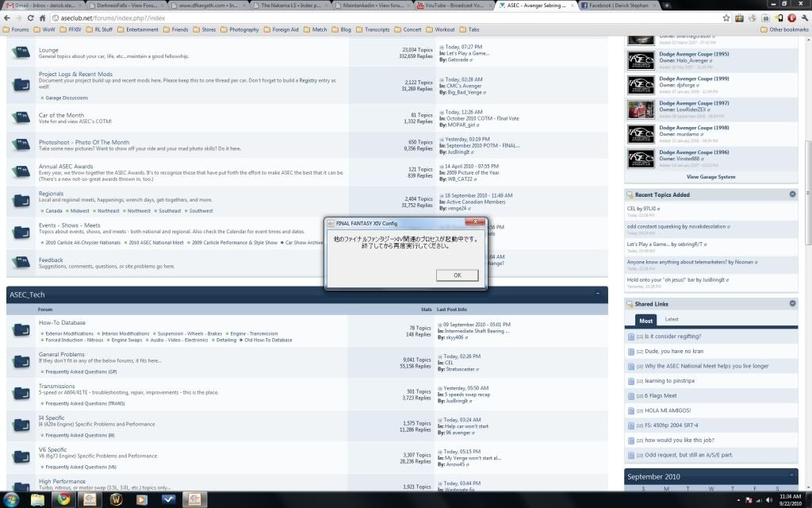Open the Forums bookmark folder
Image resolution: width=812 pixels, height=508 pixels.
(16, 29)
